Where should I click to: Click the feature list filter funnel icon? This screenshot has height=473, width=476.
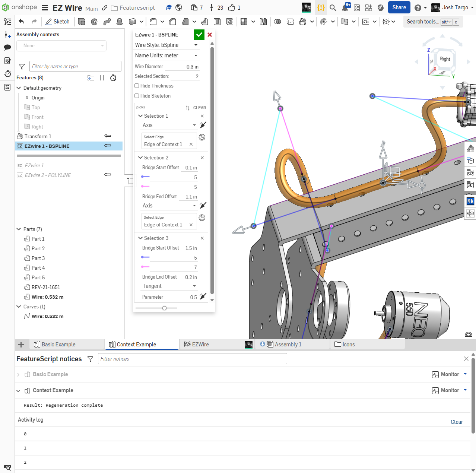pyautogui.click(x=22, y=67)
